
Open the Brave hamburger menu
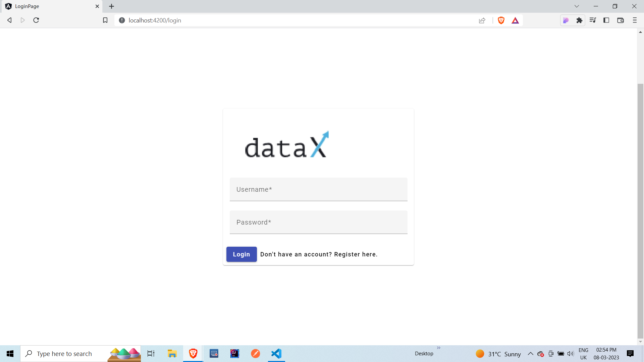pyautogui.click(x=635, y=20)
